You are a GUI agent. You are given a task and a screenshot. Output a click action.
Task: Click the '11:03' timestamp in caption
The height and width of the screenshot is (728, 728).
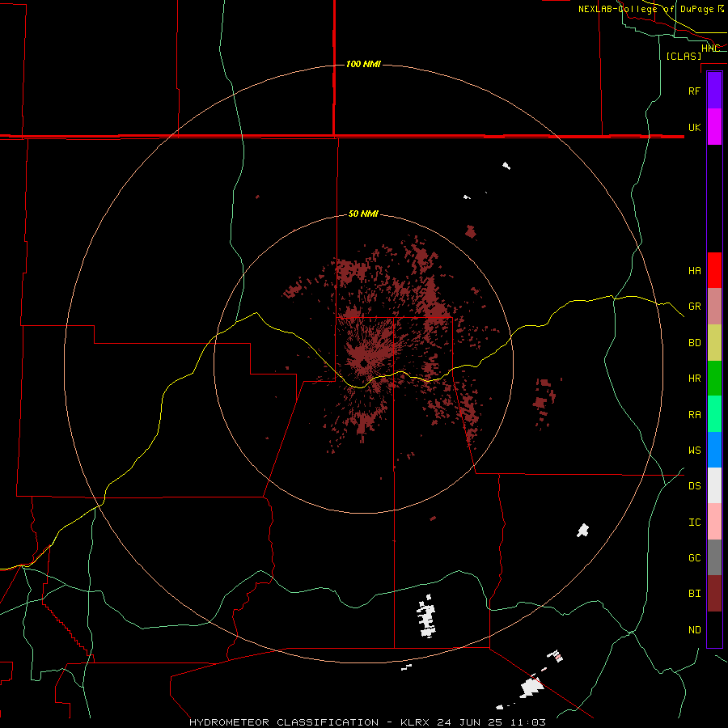[527, 722]
